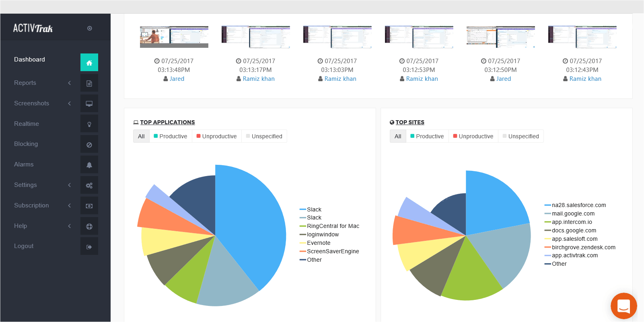Viewport: 644px width, 322px height.
Task: Open Ramiz khan link under 03:13:17PM screenshot
Action: 259,79
